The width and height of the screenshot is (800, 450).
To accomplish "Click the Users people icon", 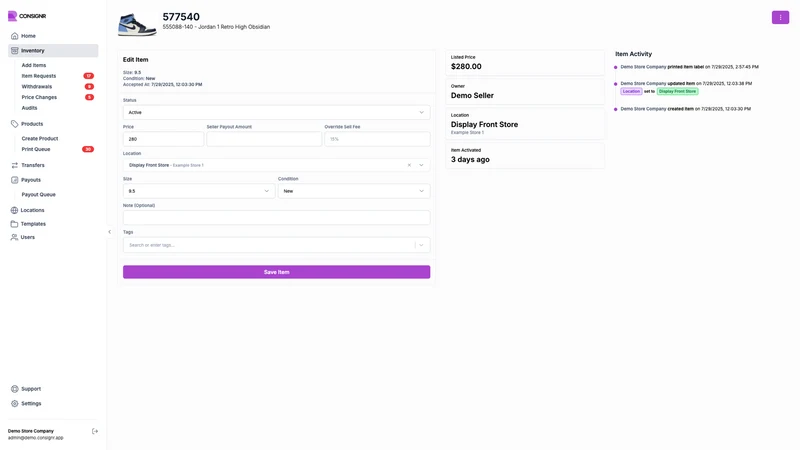I will pyautogui.click(x=14, y=237).
